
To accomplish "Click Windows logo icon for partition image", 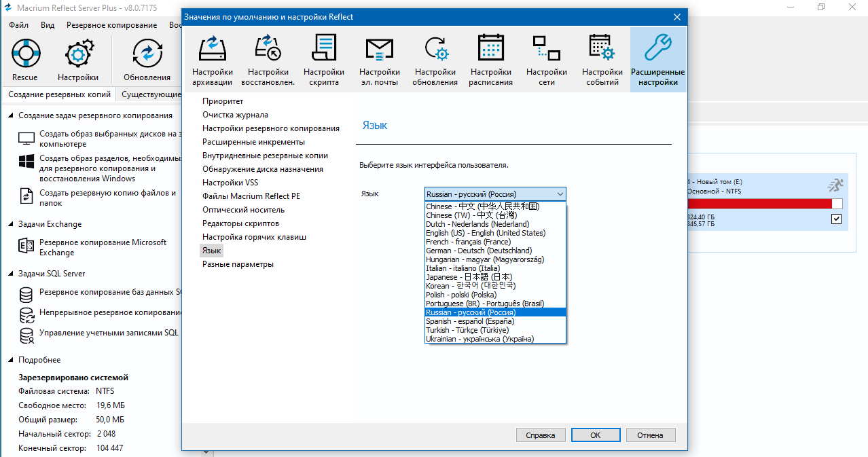I will click(26, 162).
